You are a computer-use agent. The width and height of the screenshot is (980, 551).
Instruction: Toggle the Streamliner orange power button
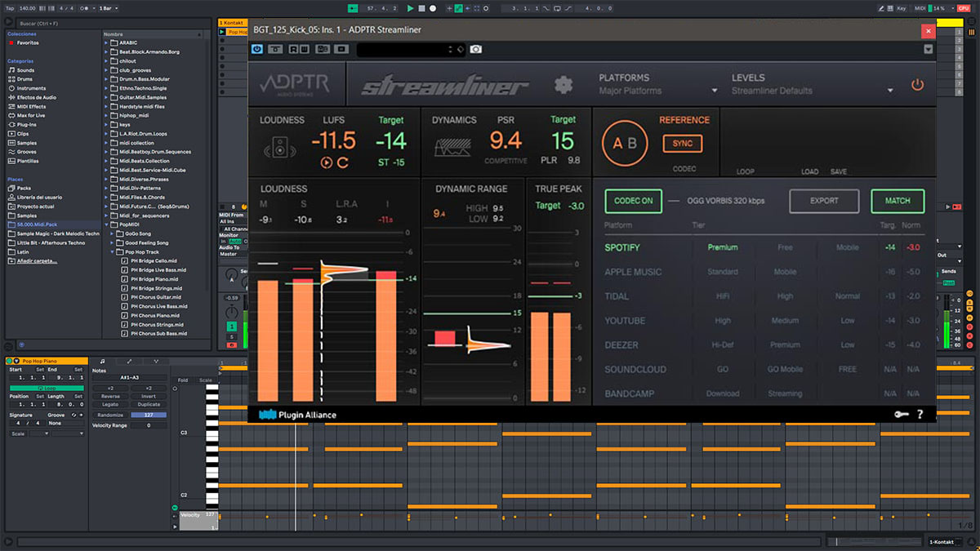pos(917,85)
